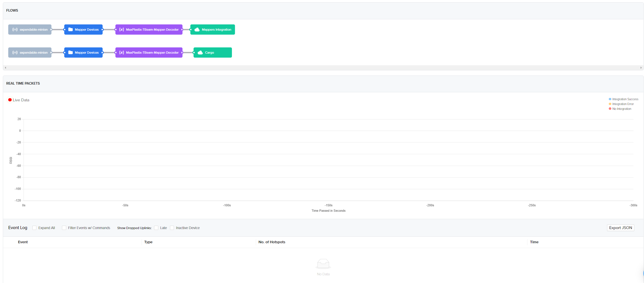Toggle the Integration Success legend entry

click(x=624, y=99)
